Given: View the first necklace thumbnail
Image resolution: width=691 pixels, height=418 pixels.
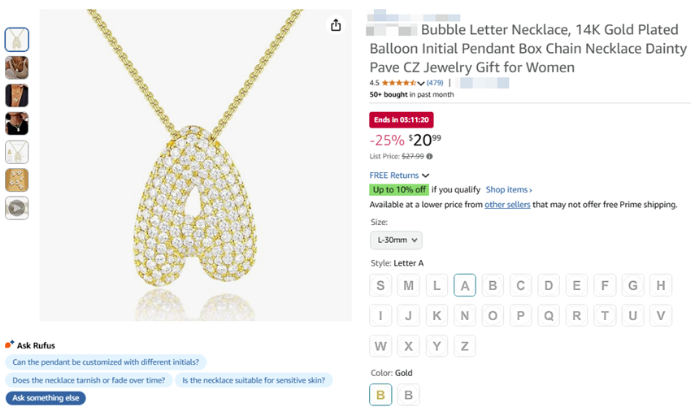Looking at the screenshot, I should point(17,40).
